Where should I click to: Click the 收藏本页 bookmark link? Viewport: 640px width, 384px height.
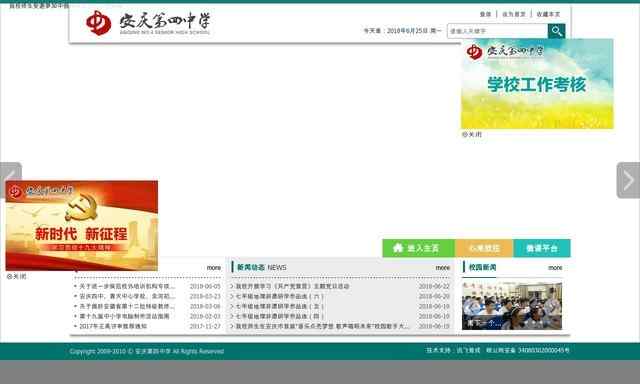click(x=548, y=14)
